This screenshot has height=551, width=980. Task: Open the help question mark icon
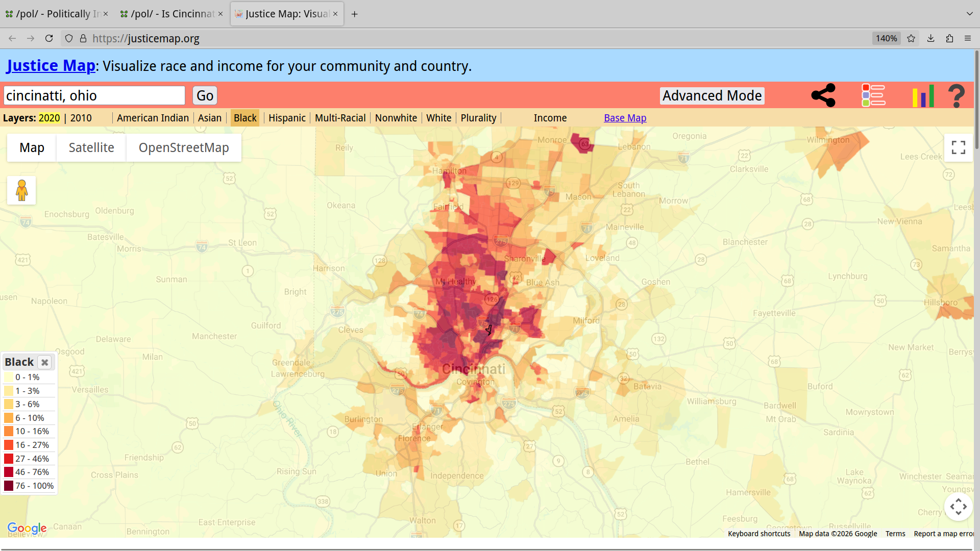point(956,95)
